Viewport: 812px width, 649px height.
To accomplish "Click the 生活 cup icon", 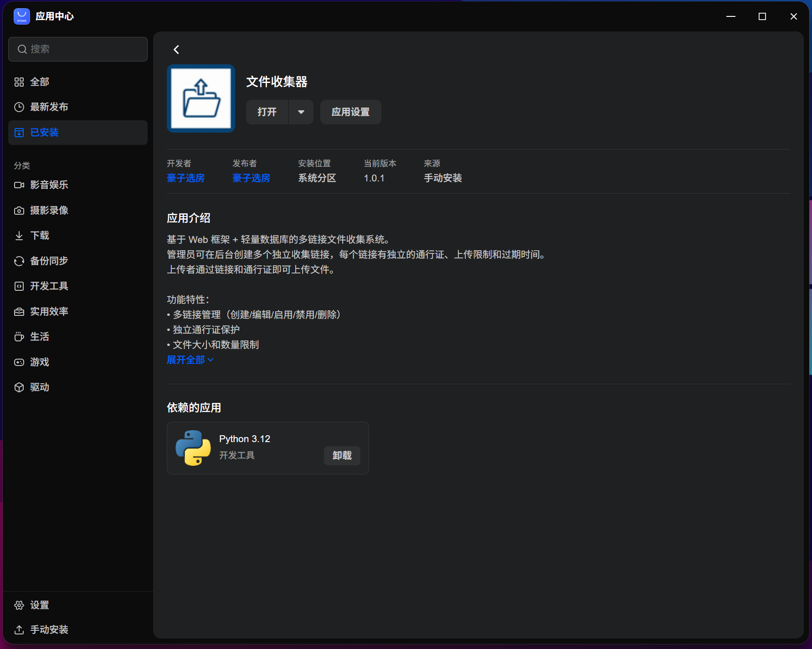I will click(x=19, y=337).
